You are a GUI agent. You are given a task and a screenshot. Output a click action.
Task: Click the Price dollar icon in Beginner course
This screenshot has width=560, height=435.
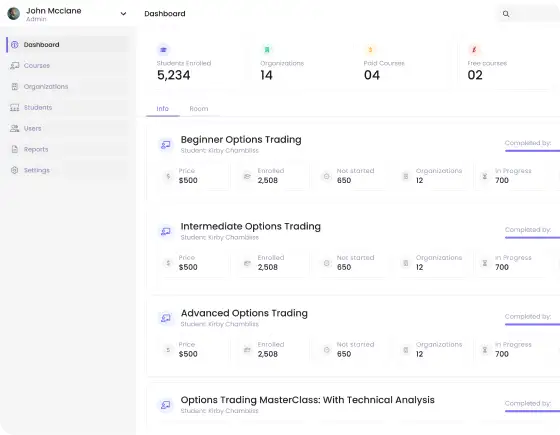pyautogui.click(x=168, y=176)
